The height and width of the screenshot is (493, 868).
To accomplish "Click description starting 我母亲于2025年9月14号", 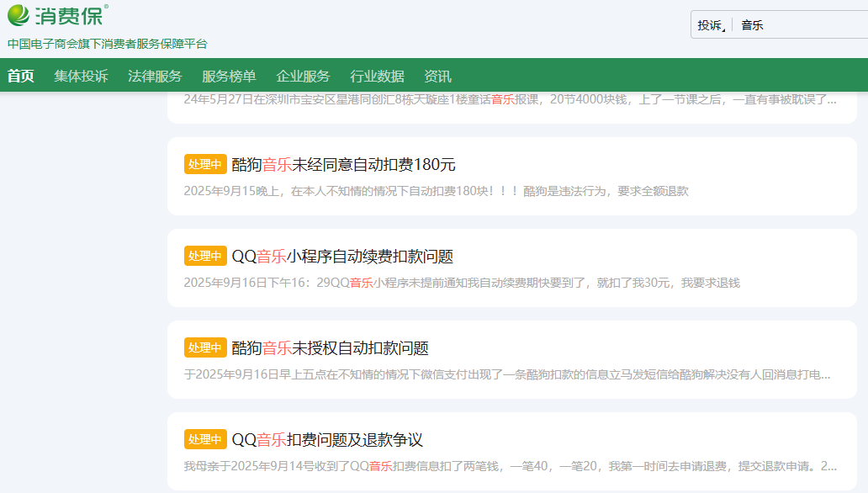I will [511, 466].
